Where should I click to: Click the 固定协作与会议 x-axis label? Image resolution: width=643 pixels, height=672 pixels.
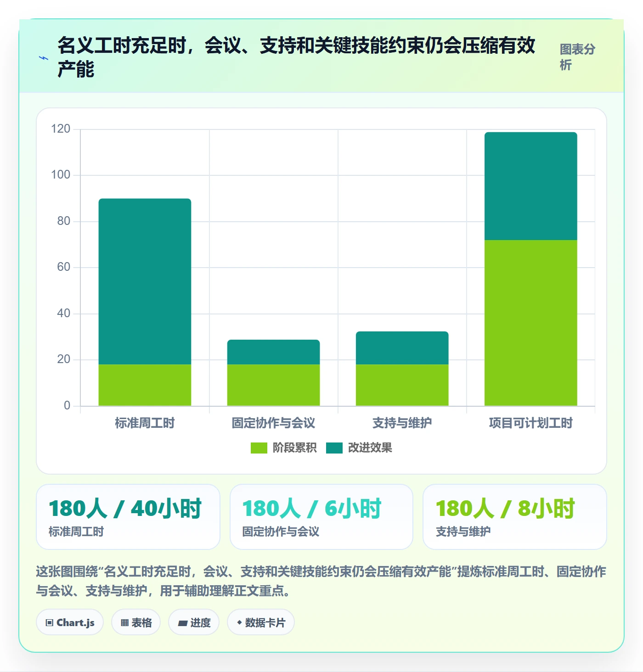coord(273,423)
